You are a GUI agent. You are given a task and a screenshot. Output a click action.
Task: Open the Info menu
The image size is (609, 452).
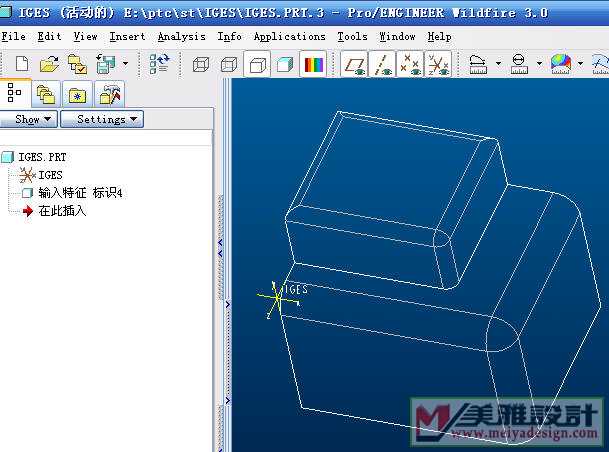tap(229, 37)
